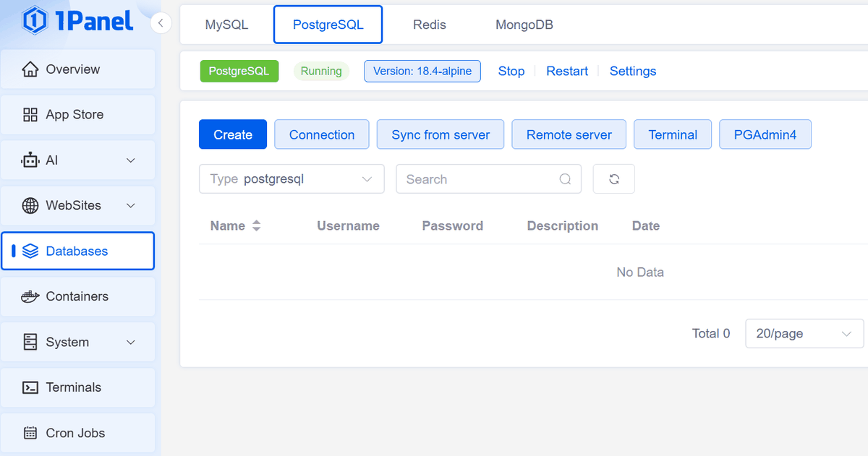Click the Date column header

tap(646, 226)
